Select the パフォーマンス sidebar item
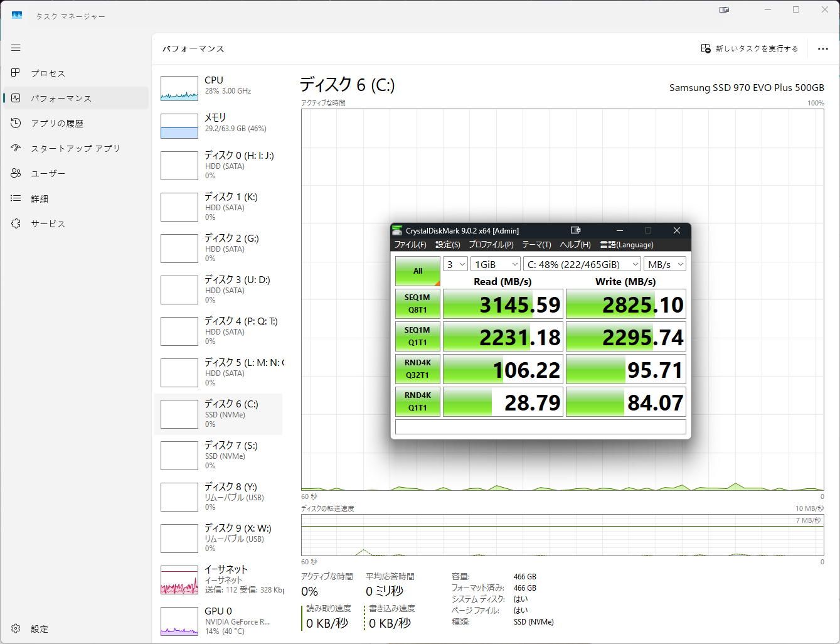Viewport: 840px width, 644px height. tap(76, 98)
